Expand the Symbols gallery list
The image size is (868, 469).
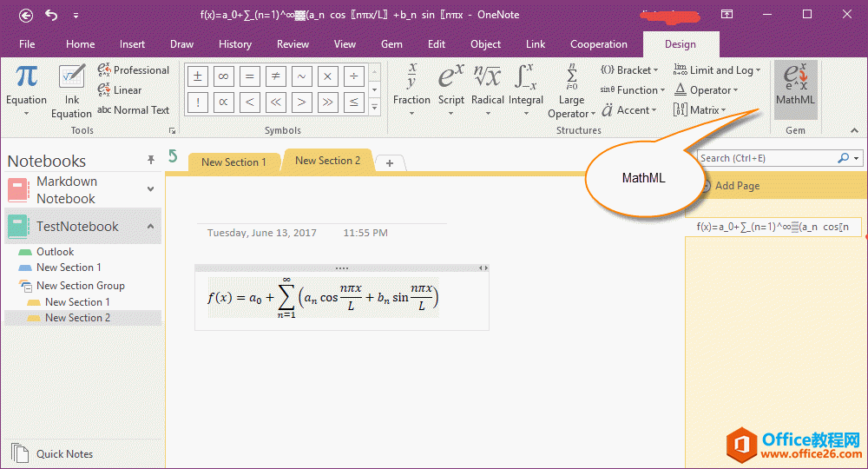375,107
